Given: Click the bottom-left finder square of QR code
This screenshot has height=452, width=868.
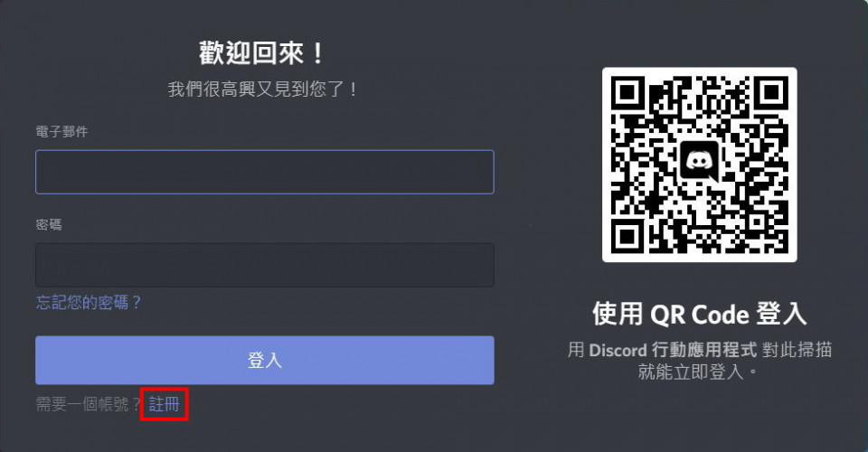Looking at the screenshot, I should coord(627,237).
